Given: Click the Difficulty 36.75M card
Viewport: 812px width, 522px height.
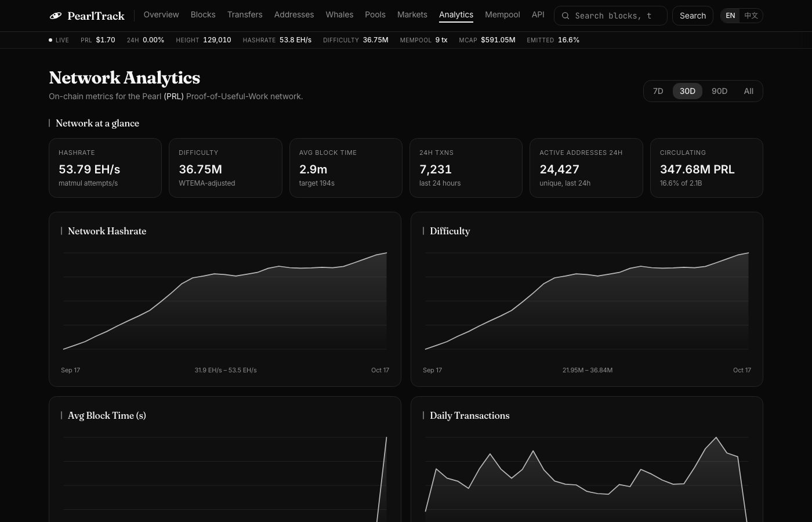Looking at the screenshot, I should pos(226,168).
